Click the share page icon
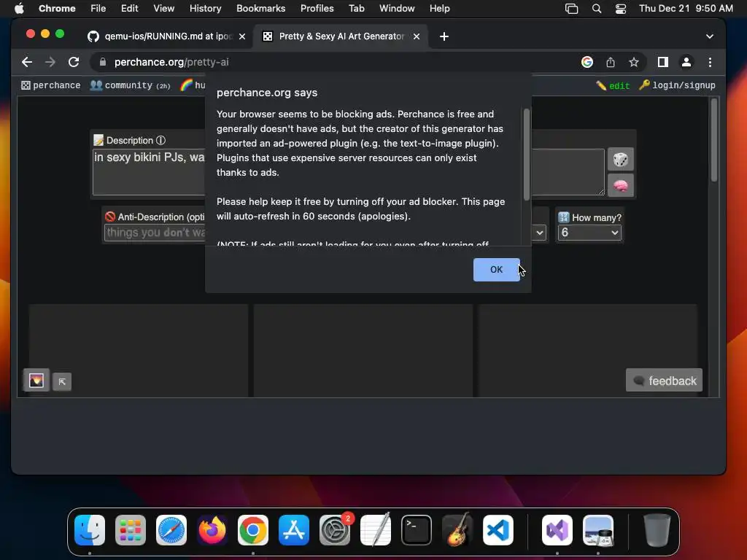 pos(611,62)
